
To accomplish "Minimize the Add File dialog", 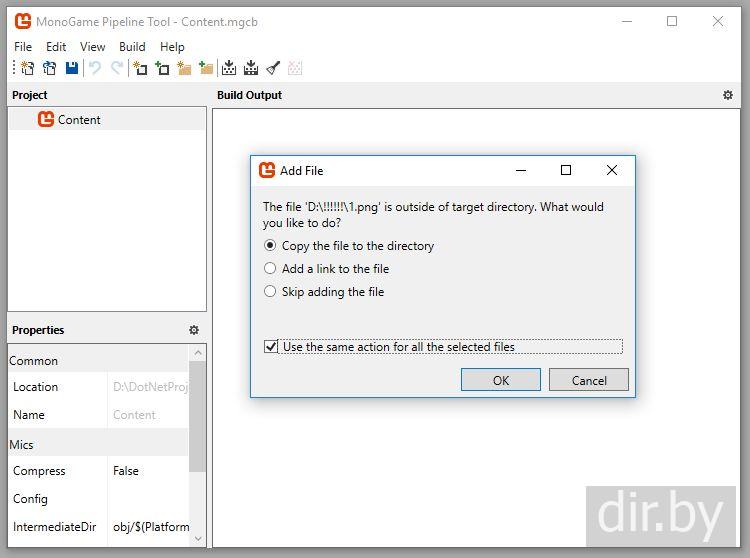I will (521, 170).
